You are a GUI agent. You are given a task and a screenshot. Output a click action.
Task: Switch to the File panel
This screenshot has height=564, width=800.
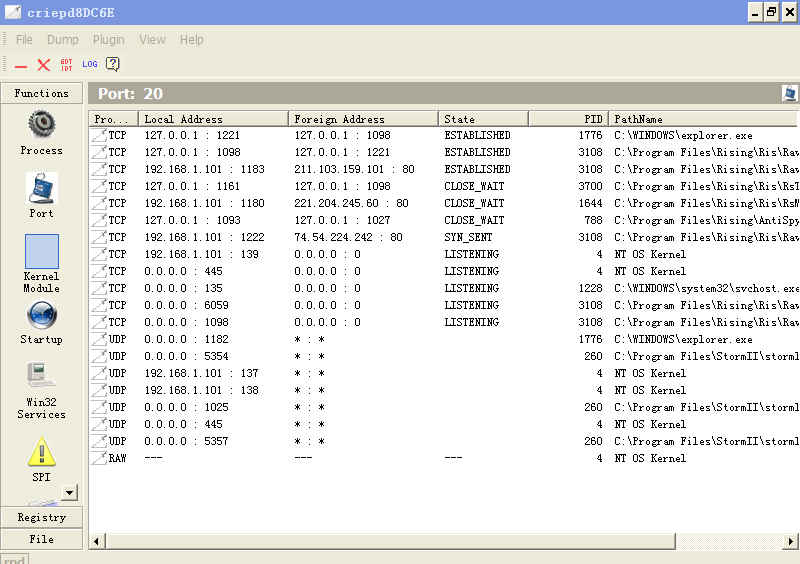click(x=41, y=539)
